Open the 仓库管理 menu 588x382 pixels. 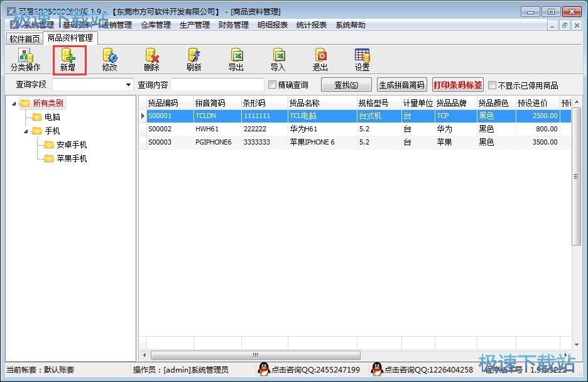(156, 25)
